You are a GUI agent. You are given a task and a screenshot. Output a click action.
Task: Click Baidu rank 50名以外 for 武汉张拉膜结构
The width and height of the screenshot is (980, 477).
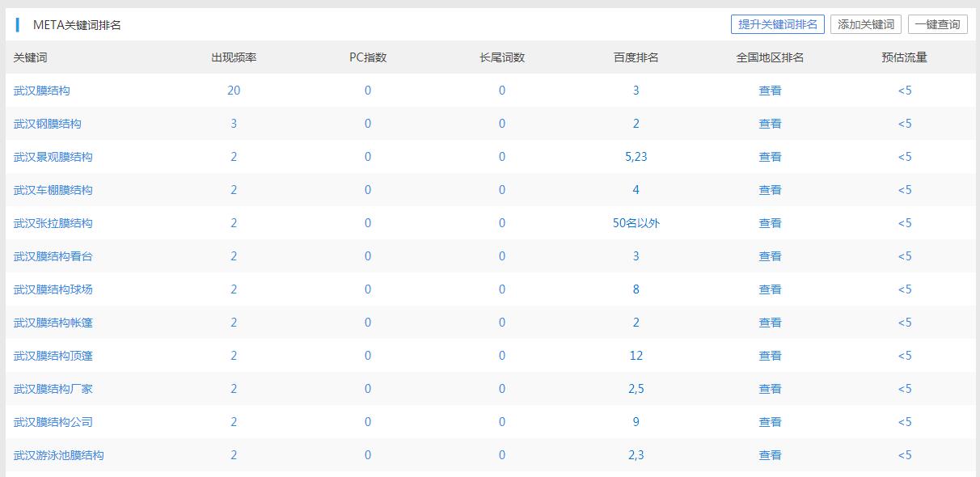[x=636, y=223]
